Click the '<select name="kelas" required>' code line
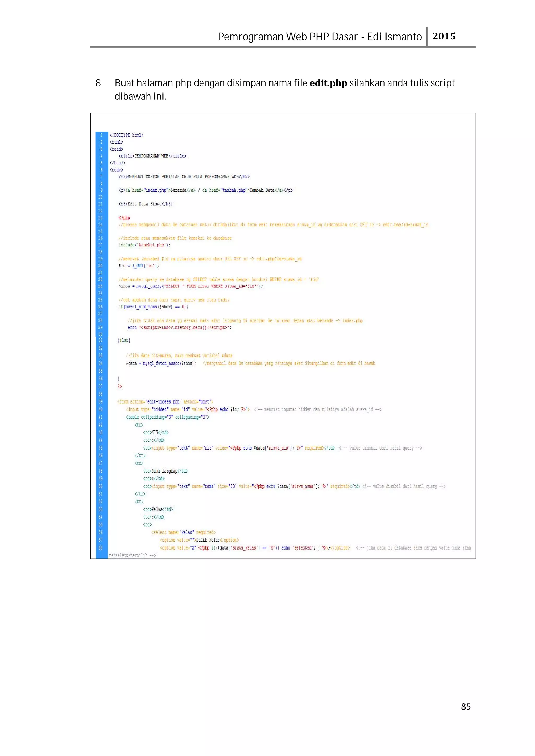Viewport: 535px width, 756px height. (x=183, y=533)
